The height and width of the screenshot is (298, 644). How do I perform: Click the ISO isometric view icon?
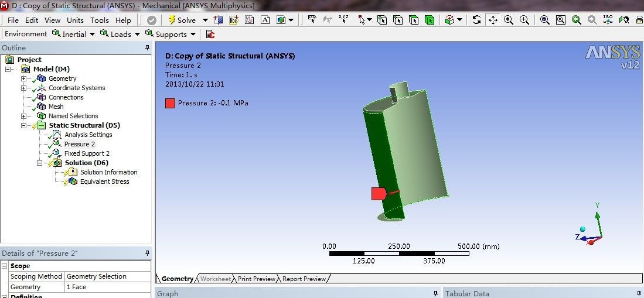(x=608, y=19)
